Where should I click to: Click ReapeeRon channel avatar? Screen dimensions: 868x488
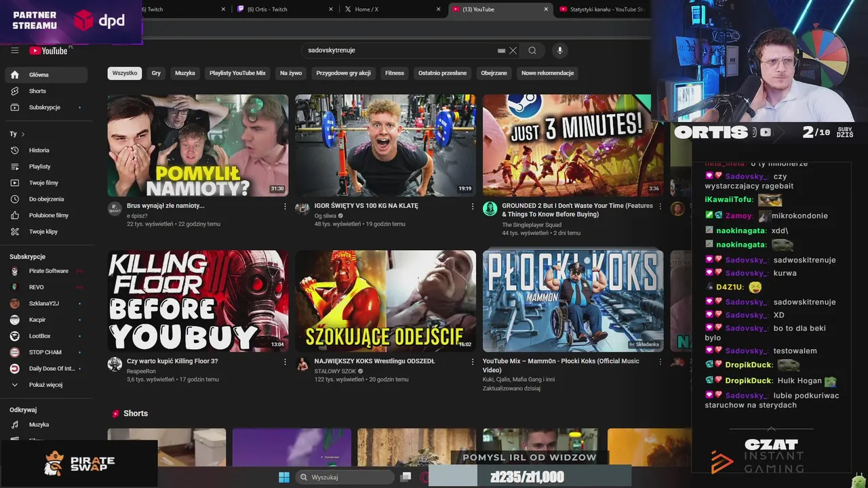click(115, 365)
